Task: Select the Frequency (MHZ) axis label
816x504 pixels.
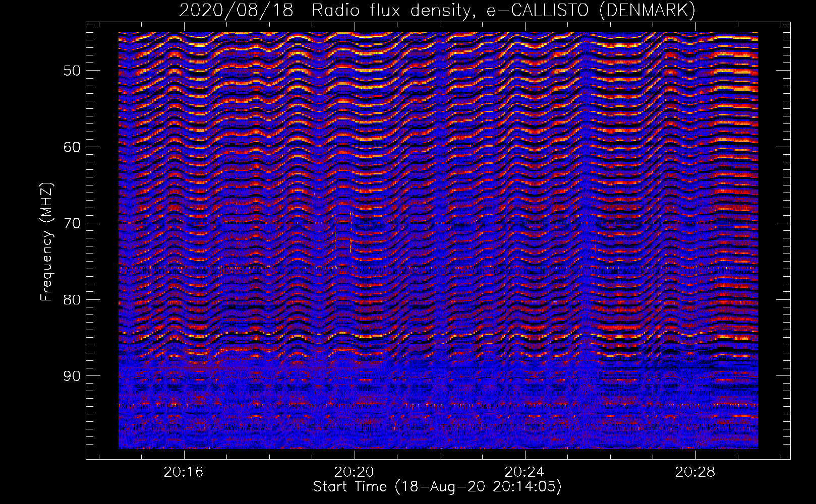Action: pyautogui.click(x=46, y=242)
